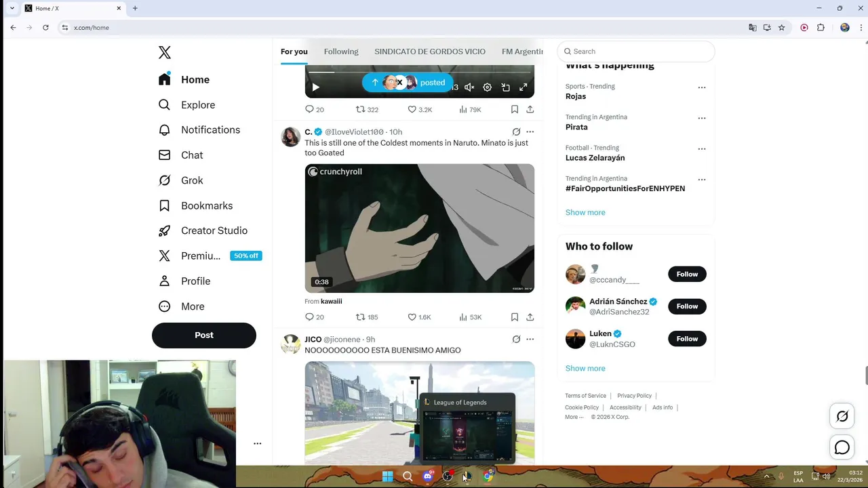View Naruto post analytics 53K
The width and height of the screenshot is (868, 488).
pyautogui.click(x=470, y=317)
